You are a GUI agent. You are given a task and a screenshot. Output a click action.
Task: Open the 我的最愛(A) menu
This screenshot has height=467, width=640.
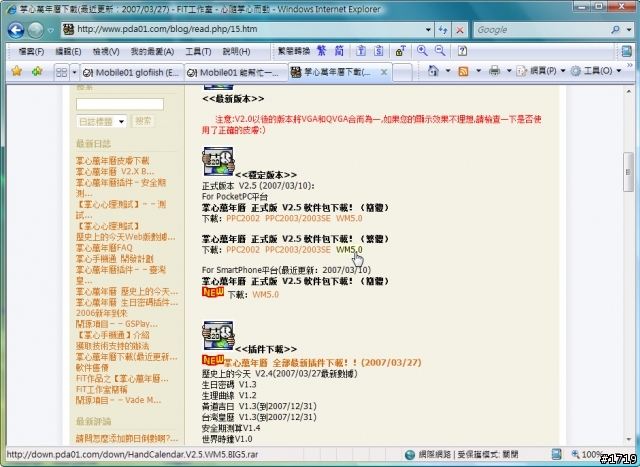coord(152,51)
